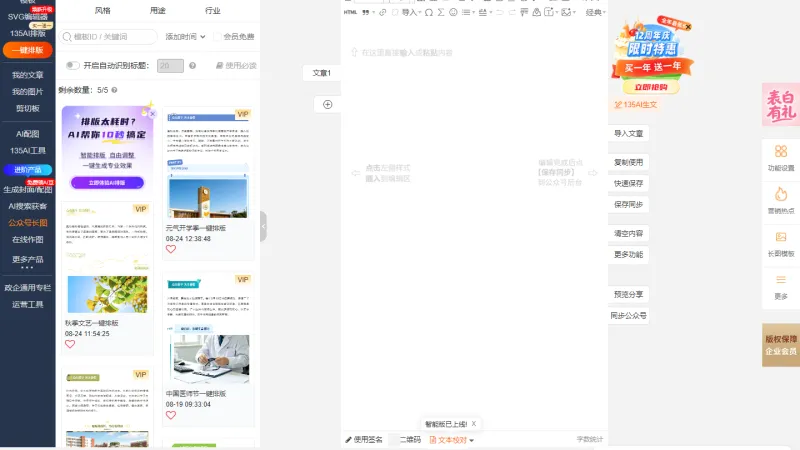Switch to the 用途 tab
The image size is (800, 450).
coord(158,10)
